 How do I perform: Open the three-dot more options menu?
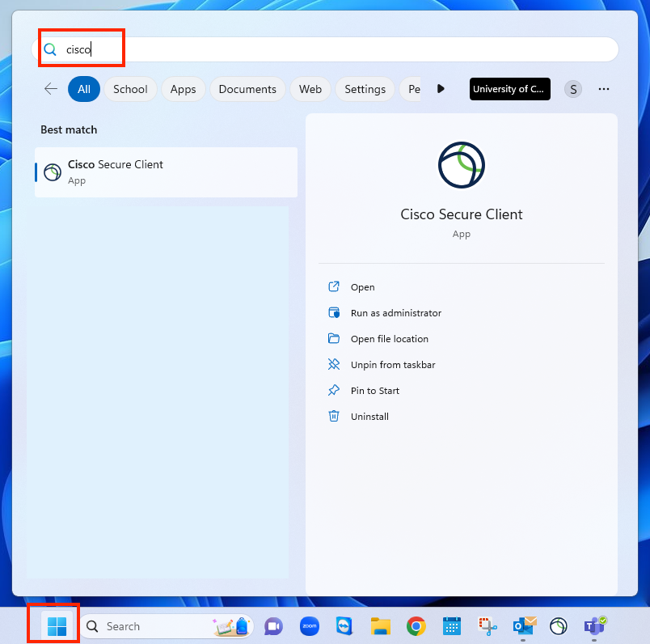[x=604, y=89]
